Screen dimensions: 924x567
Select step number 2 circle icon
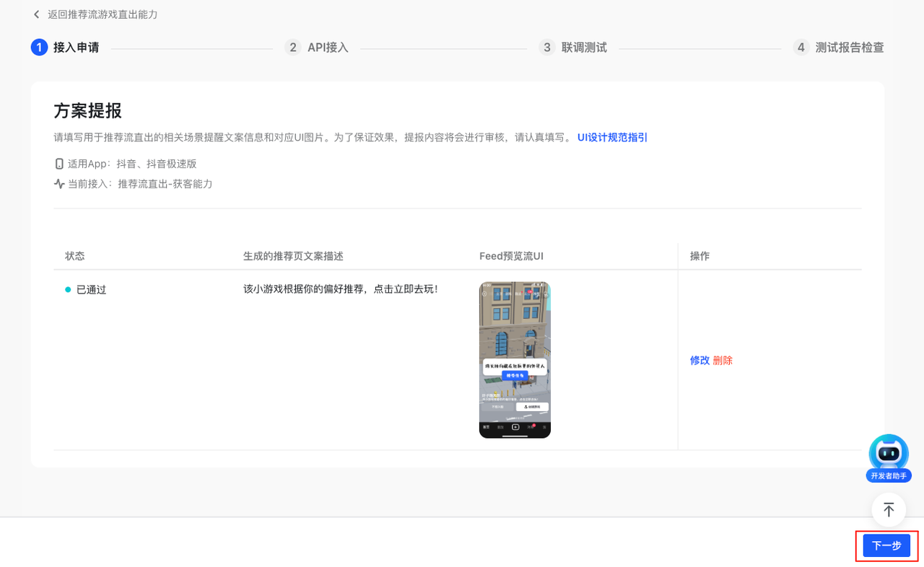[x=292, y=48]
